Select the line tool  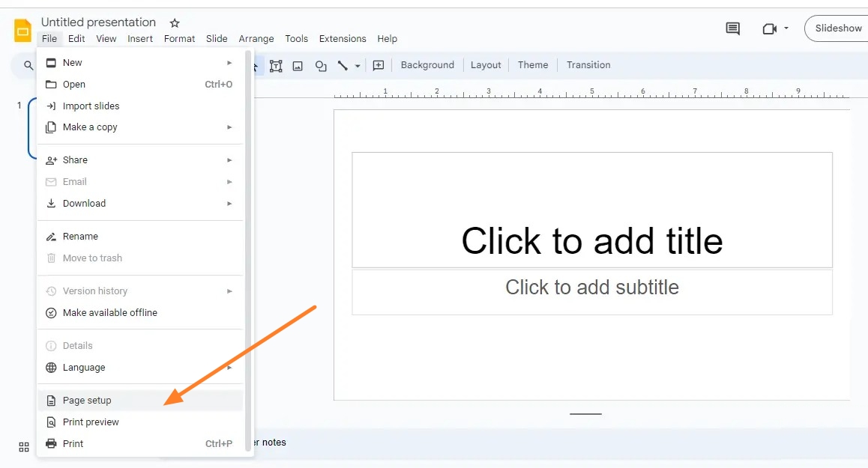pyautogui.click(x=343, y=65)
